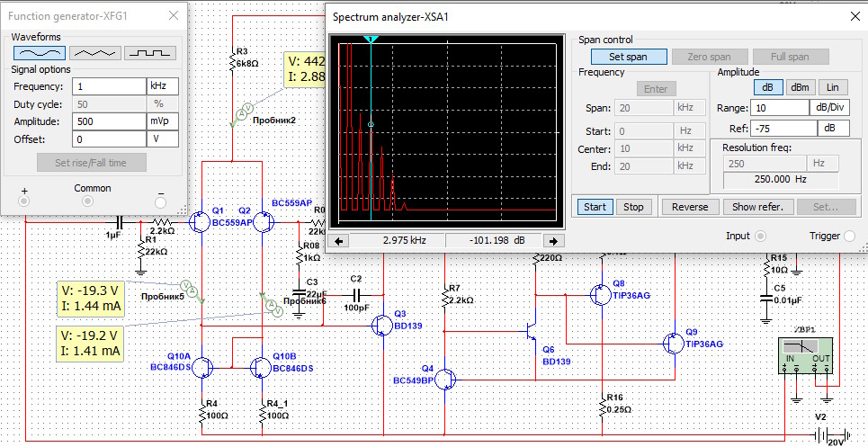
Task: Click the Пробник2 measurement probe
Action: click(241, 112)
